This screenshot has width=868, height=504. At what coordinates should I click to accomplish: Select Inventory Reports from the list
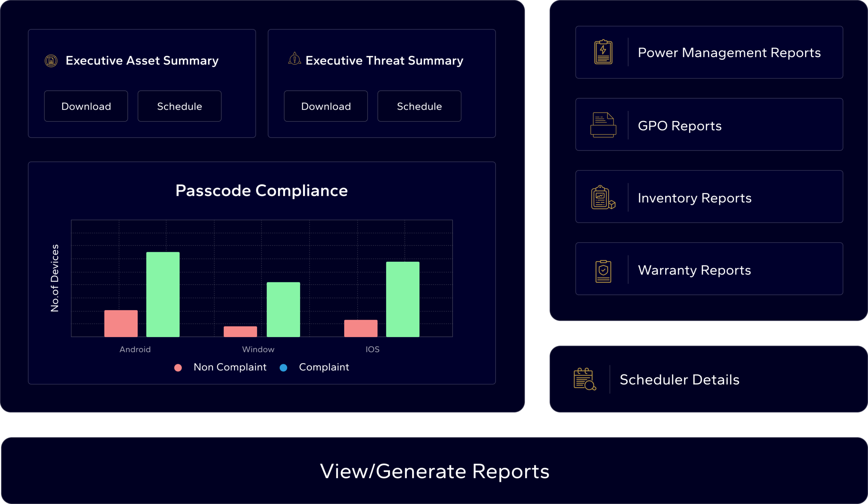click(694, 198)
